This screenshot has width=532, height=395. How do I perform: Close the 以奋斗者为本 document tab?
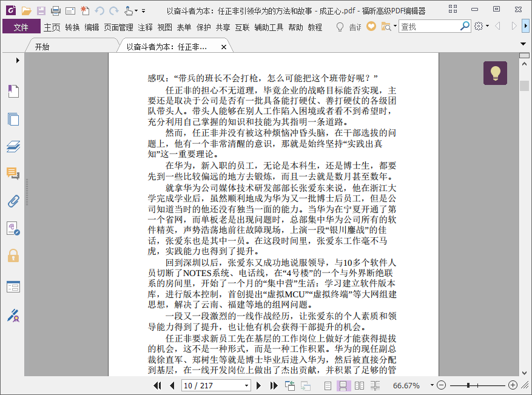click(224, 47)
